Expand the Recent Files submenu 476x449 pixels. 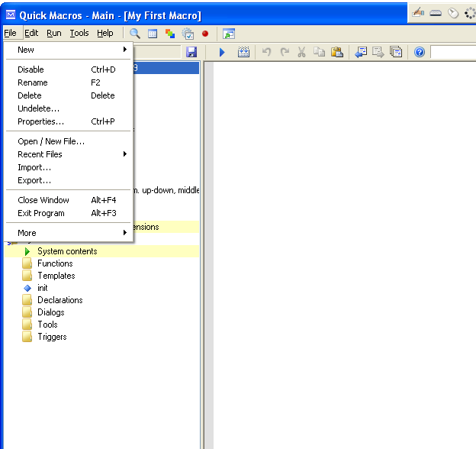[69, 154]
